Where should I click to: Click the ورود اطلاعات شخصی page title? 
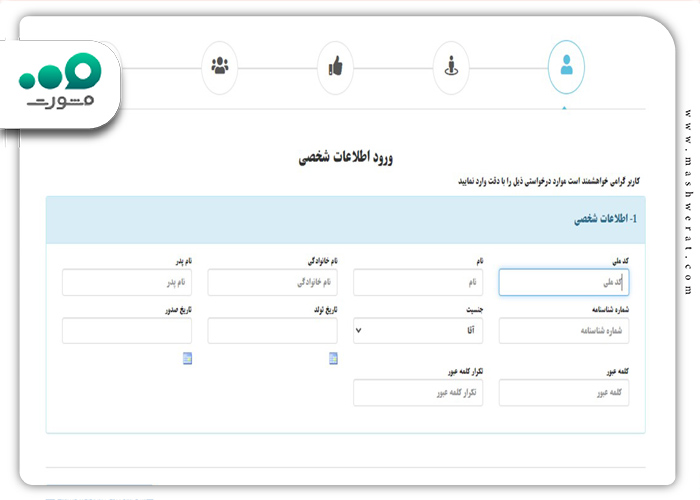pyautogui.click(x=346, y=158)
